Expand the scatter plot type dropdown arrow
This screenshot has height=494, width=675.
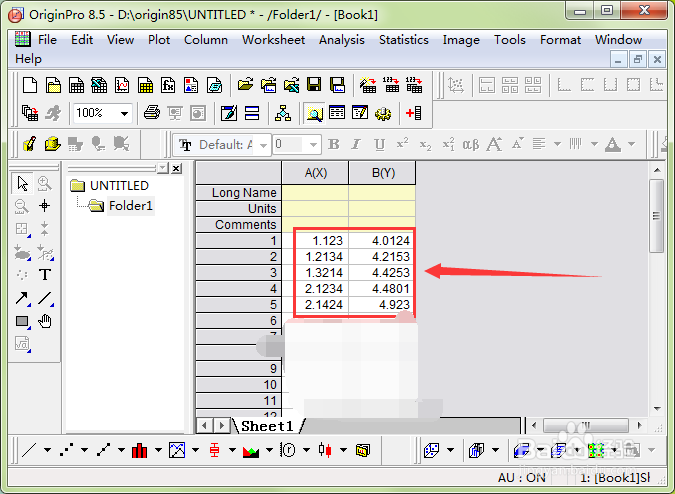pyautogui.click(x=84, y=450)
